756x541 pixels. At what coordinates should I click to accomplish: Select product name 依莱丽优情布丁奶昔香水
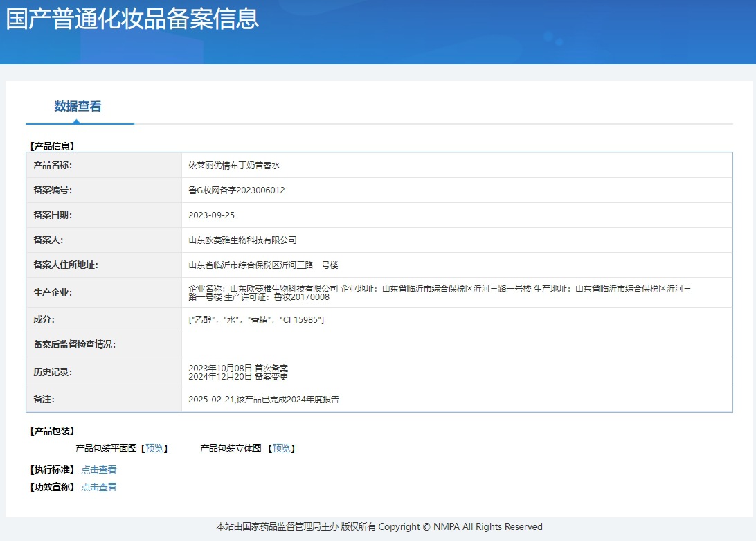pyautogui.click(x=234, y=166)
